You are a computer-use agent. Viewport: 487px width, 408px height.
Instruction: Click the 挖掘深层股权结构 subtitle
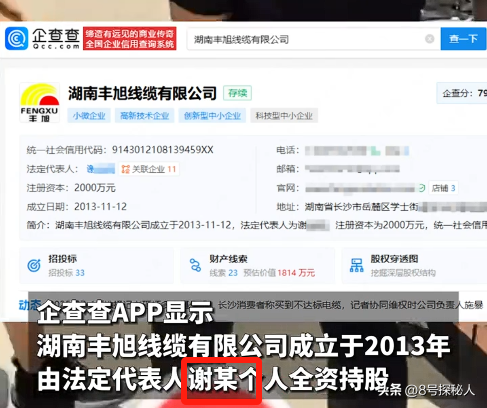tap(403, 273)
